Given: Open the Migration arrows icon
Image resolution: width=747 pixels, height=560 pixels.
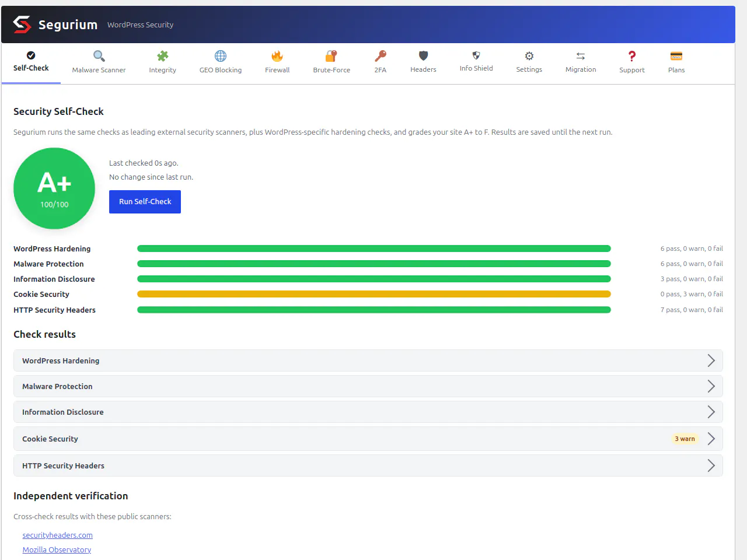Looking at the screenshot, I should click(581, 56).
